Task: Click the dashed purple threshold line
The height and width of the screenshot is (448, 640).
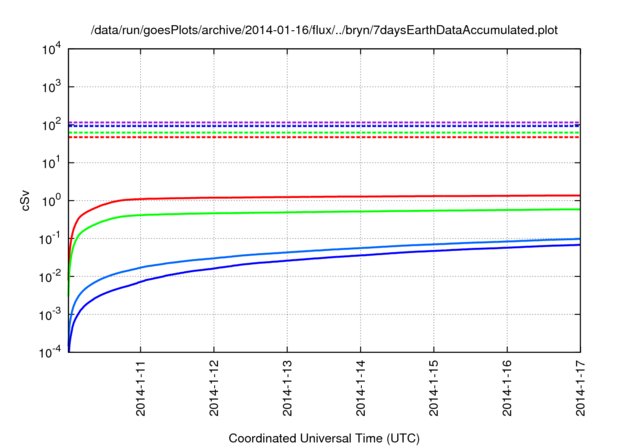Action: click(x=324, y=122)
